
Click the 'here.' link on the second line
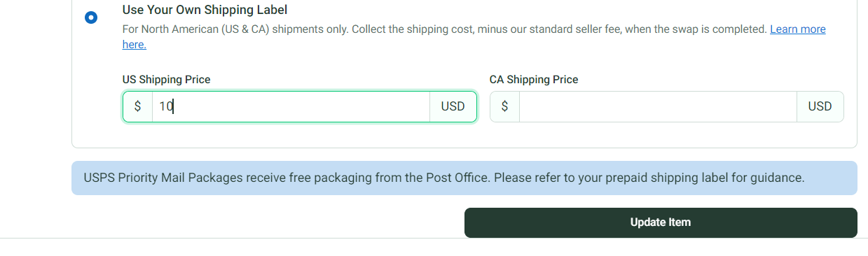tap(134, 44)
